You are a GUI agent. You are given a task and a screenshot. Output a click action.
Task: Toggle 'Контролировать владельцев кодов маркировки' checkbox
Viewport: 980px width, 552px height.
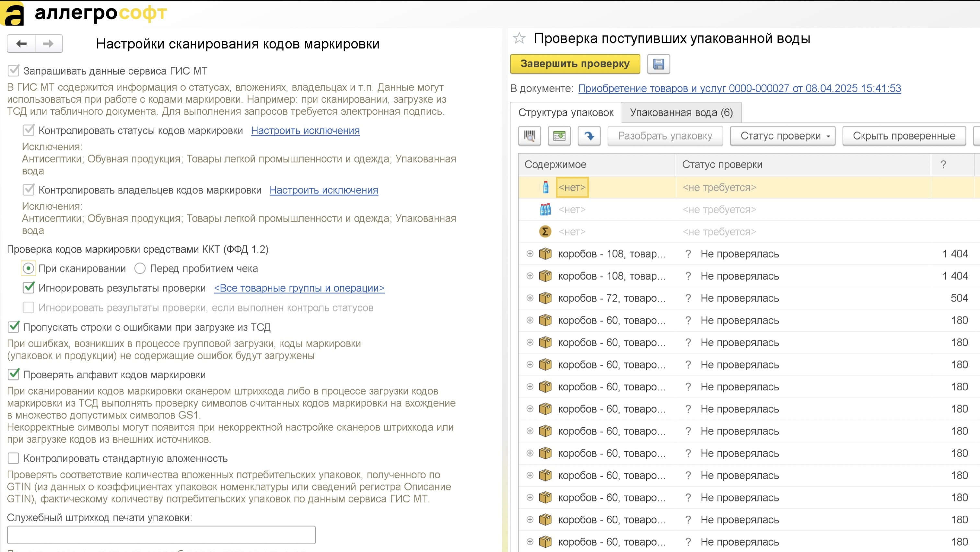point(29,190)
